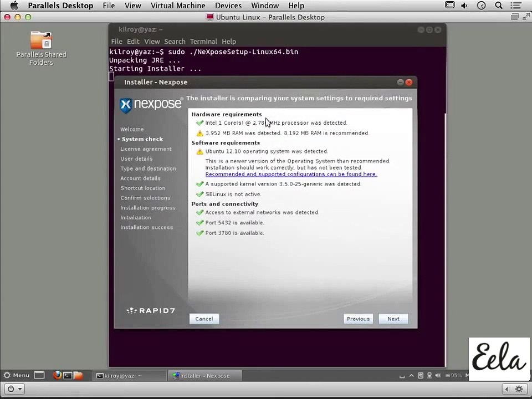Open the macOS View menu
Image resolution: width=532 pixels, height=399 pixels.
click(x=132, y=6)
